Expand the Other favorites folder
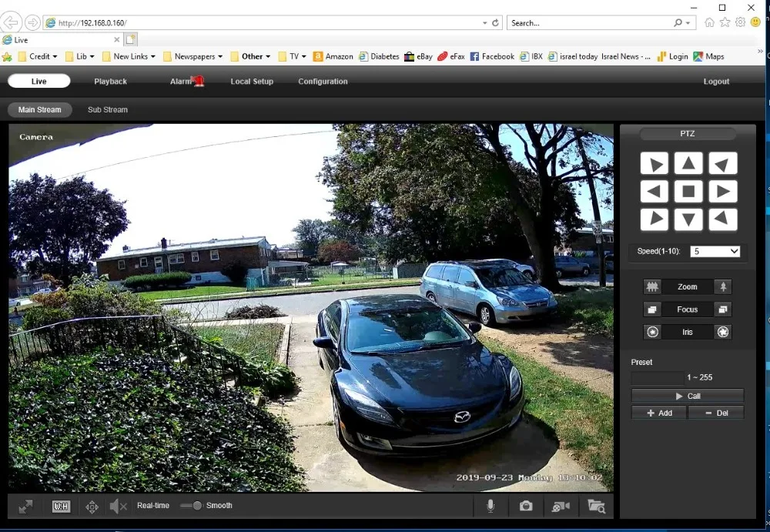Screen dimensions: 770x532 coord(250,56)
